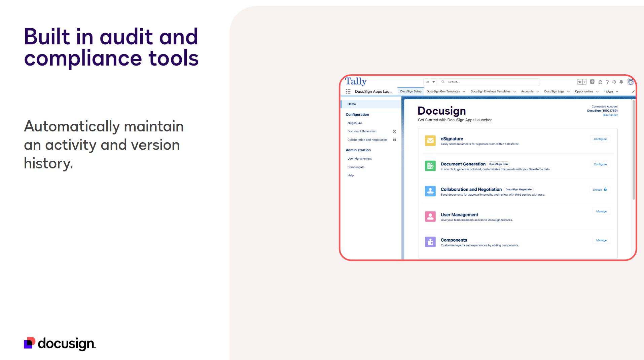The width and height of the screenshot is (644, 360).
Task: Expand the Opportunities tab chevron
Action: tap(597, 91)
